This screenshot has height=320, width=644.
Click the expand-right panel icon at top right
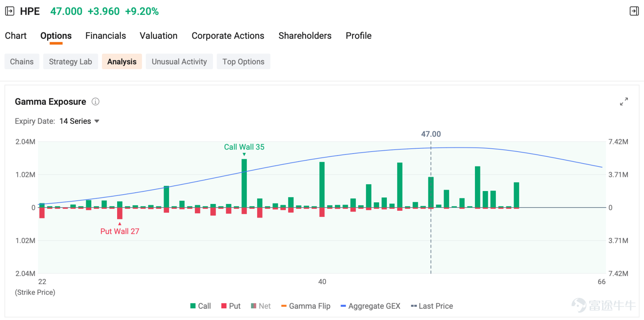coord(634,11)
